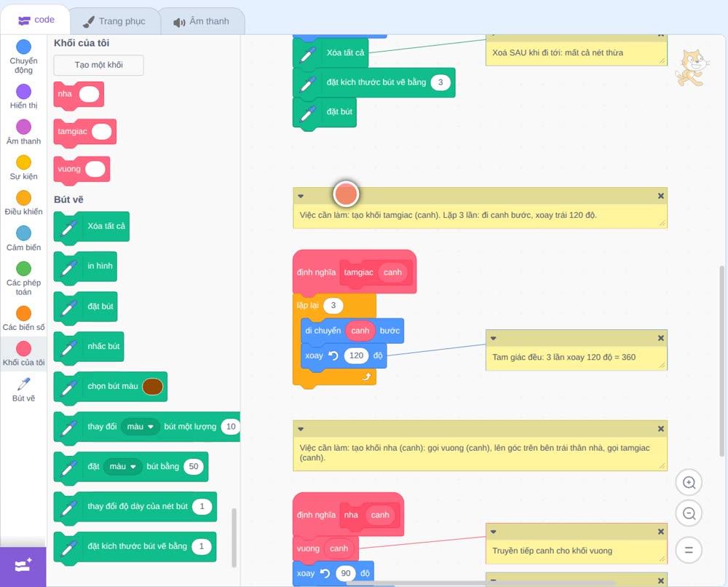
Task: Delete the tamgiac task comment
Action: coord(661,196)
